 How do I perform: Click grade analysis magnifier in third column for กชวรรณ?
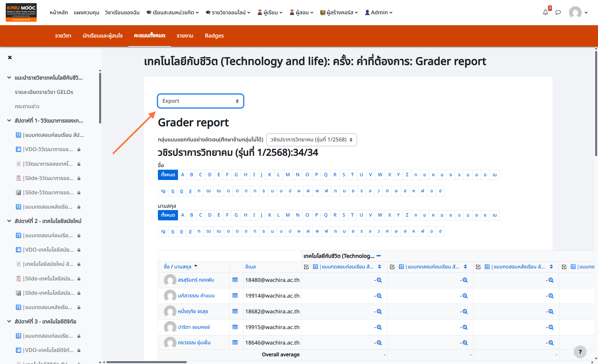[x=551, y=343]
